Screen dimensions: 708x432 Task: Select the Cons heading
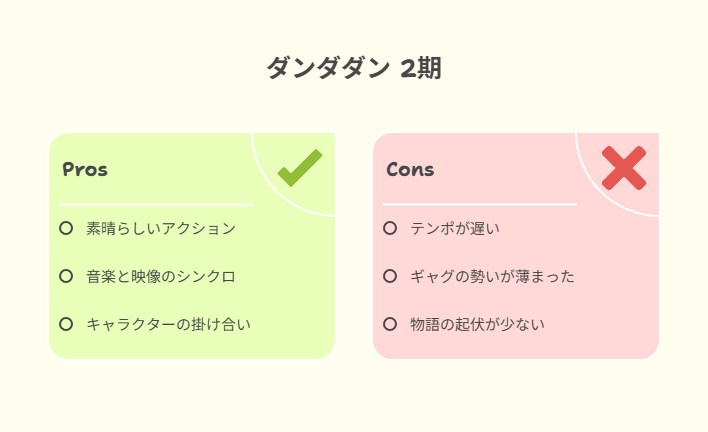(x=410, y=169)
